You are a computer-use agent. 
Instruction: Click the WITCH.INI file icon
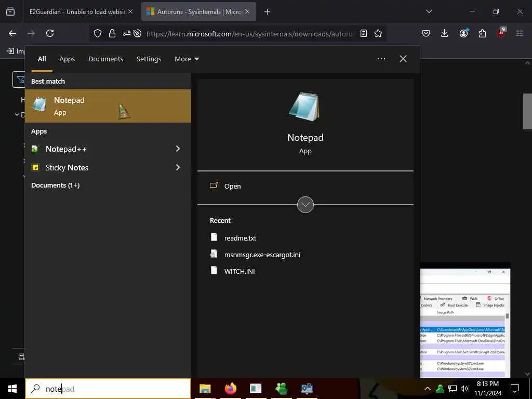tap(214, 270)
